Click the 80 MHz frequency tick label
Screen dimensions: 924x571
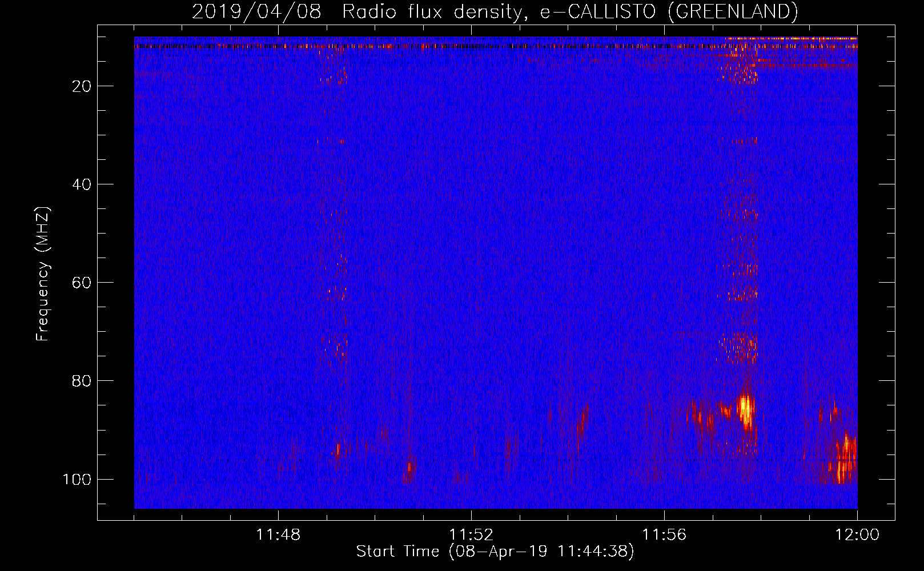click(x=82, y=381)
